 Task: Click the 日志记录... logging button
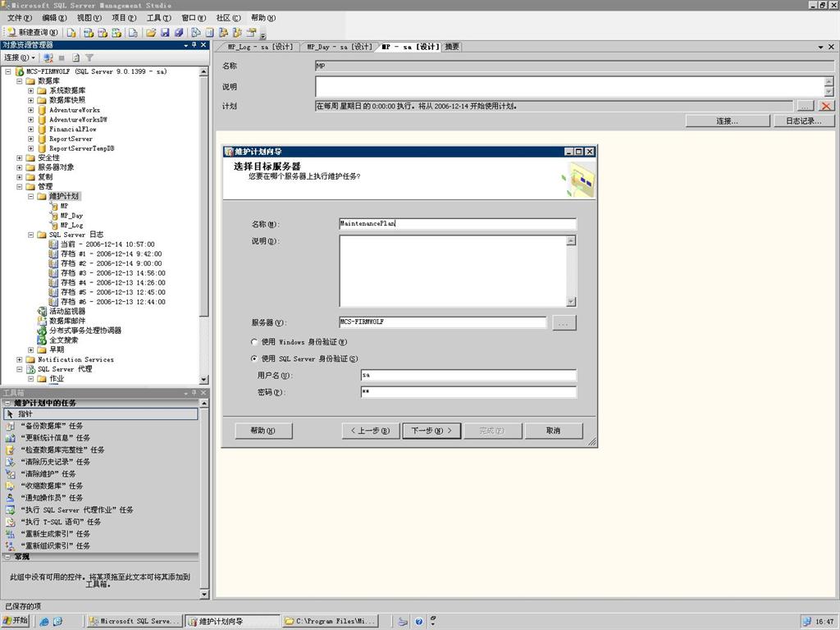[804, 121]
